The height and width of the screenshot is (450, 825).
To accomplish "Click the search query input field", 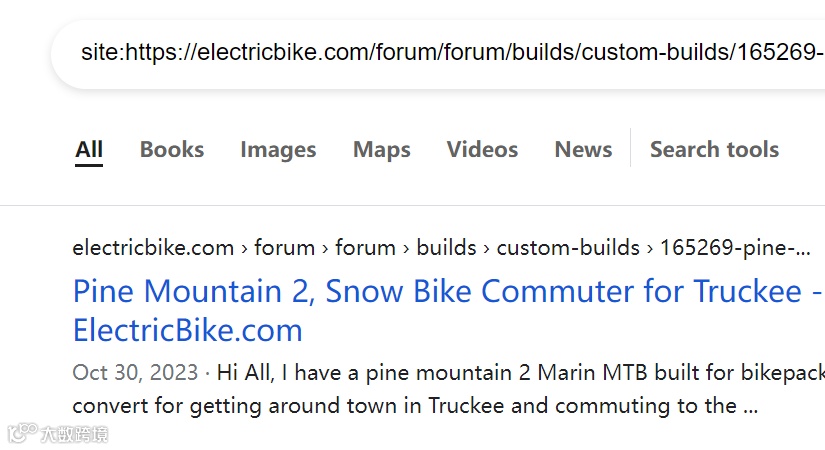I will pos(450,52).
